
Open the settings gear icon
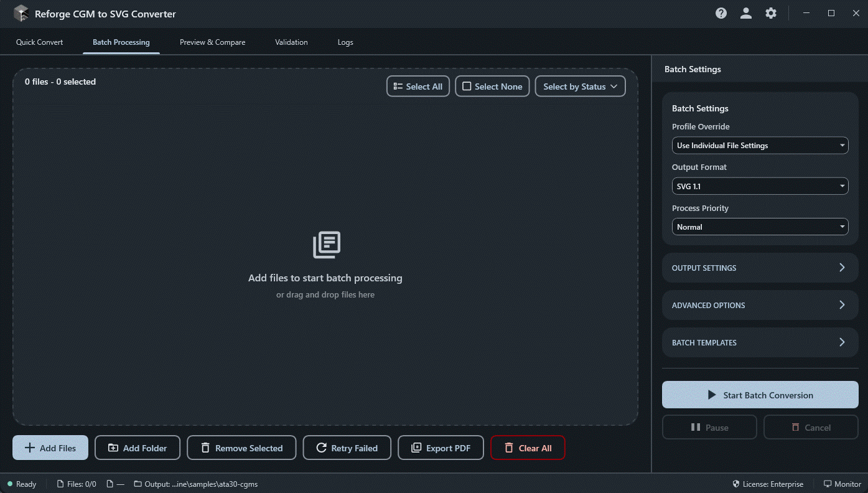click(770, 12)
